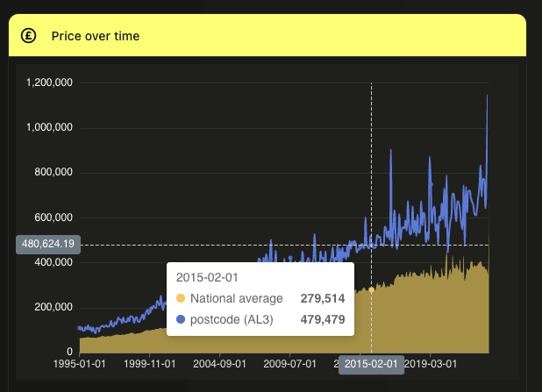Click the tooltip date heading 2015-02-01
The width and height of the screenshot is (542, 392).
point(210,278)
